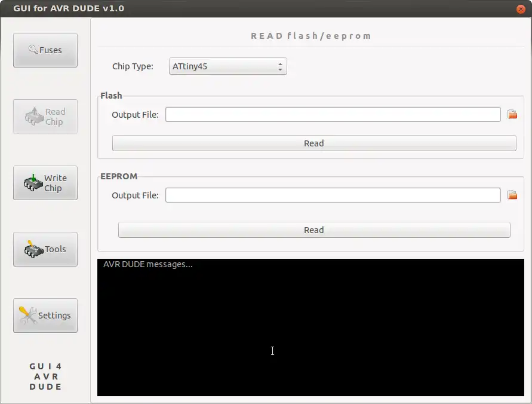Open the Tools page
Viewport: 532px width, 404px height.
pos(45,249)
